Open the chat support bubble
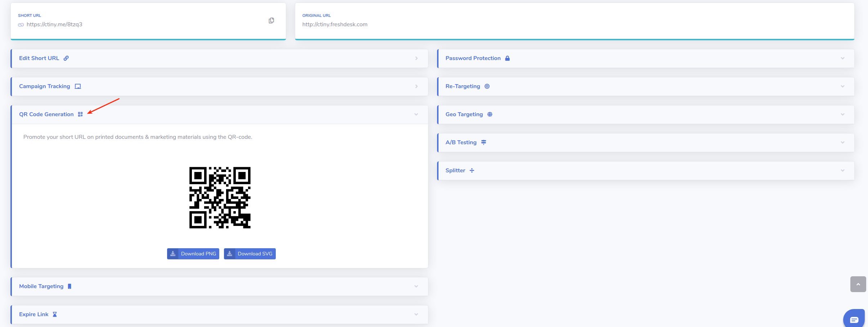This screenshot has width=868, height=327. (x=854, y=319)
